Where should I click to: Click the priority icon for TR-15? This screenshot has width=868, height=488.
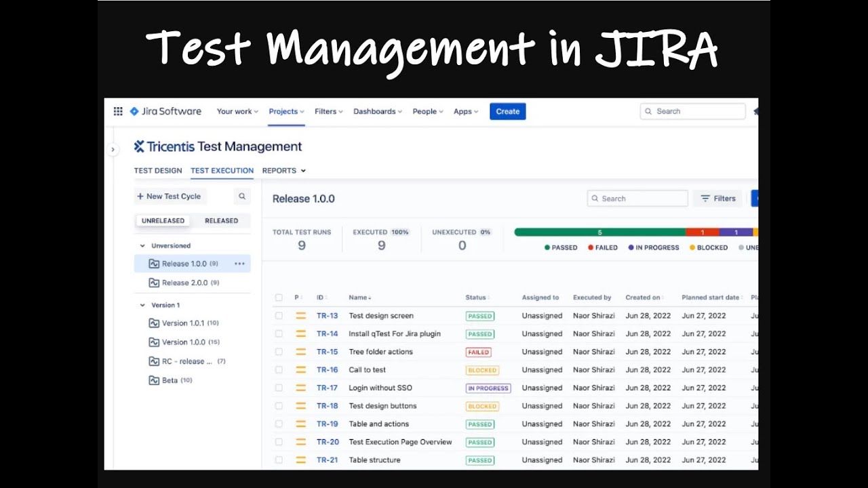pos(300,352)
